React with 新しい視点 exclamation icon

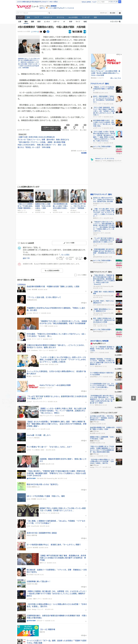pyautogui.click(x=83, y=128)
